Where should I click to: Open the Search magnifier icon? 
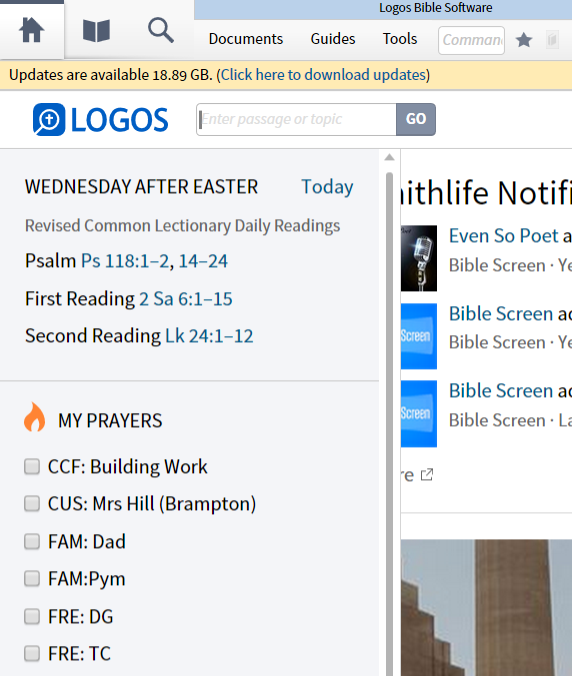[161, 31]
